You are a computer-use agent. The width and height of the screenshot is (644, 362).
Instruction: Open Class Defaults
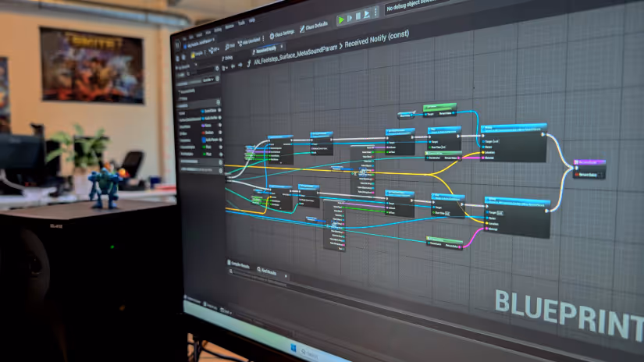[x=315, y=27]
